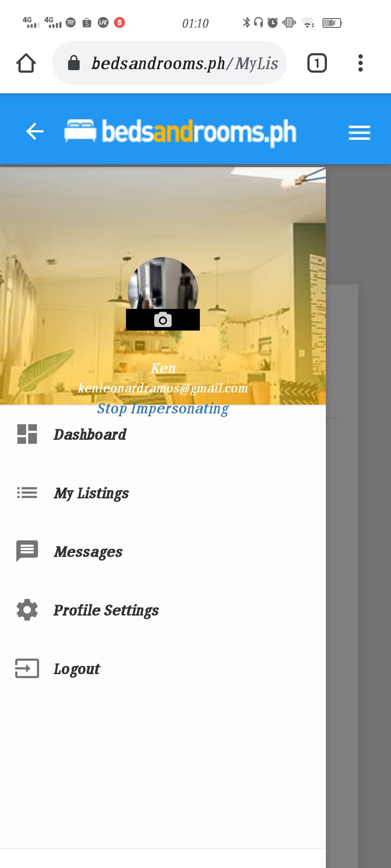391x868 pixels.
Task: Click the Logout arrow icon
Action: pos(27,668)
